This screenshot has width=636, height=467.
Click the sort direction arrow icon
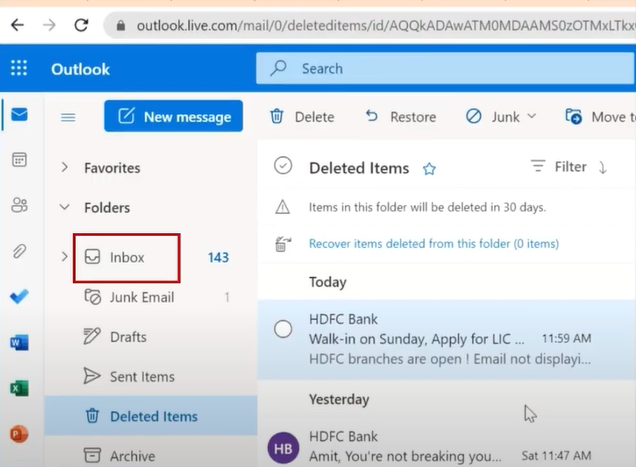point(603,167)
